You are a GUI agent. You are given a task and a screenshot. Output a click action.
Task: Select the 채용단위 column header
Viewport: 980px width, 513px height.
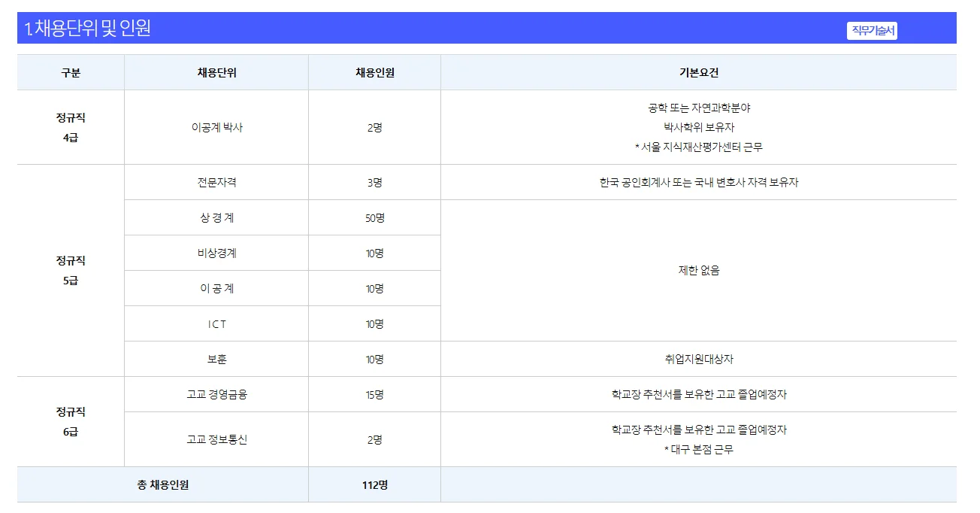(216, 71)
